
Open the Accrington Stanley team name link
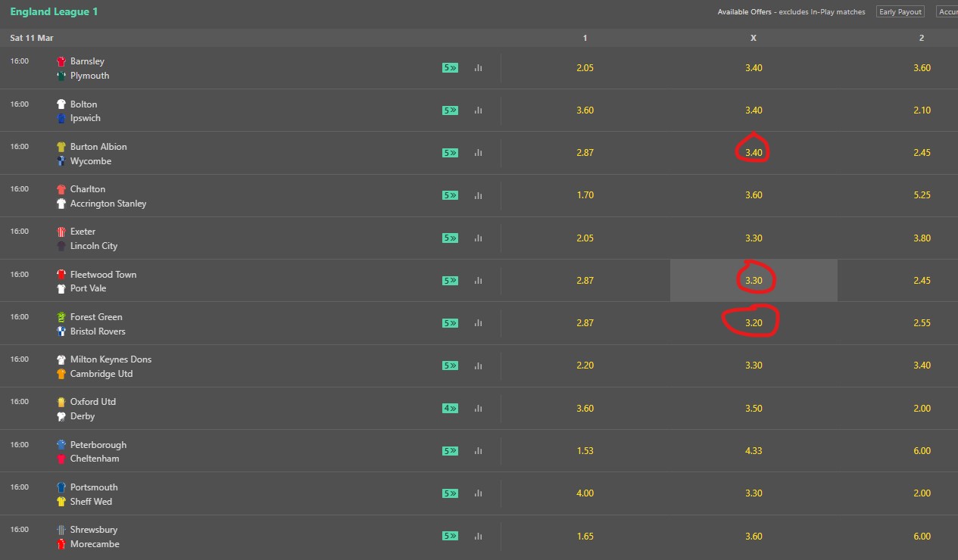tap(108, 204)
